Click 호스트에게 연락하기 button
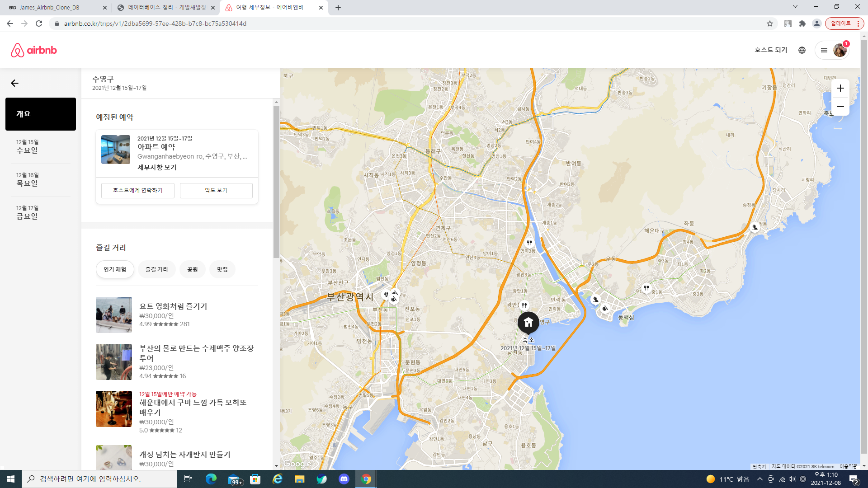 coord(137,190)
